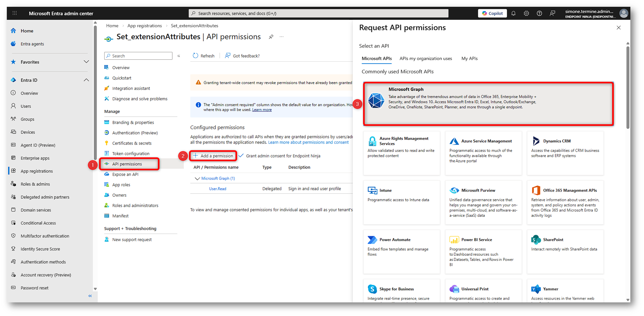Click Grant admin consent for Endpoint Ninja
This screenshot has width=644, height=316.
click(x=279, y=156)
